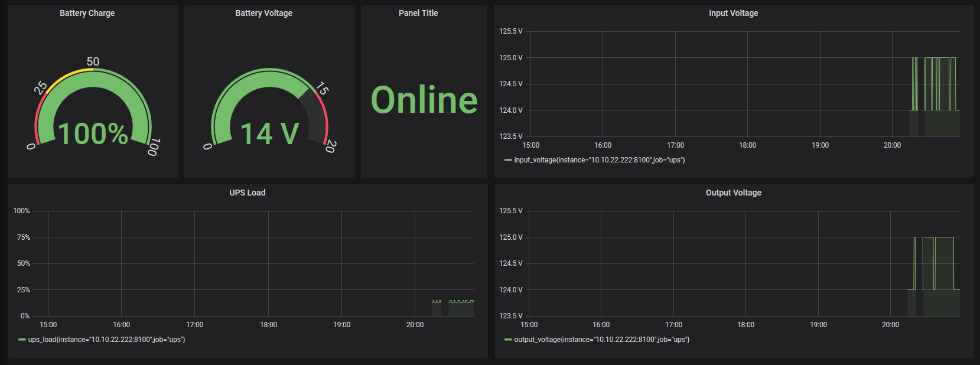Click the ups_load legend color line
Viewport: 980px width, 365px height.
click(22, 340)
